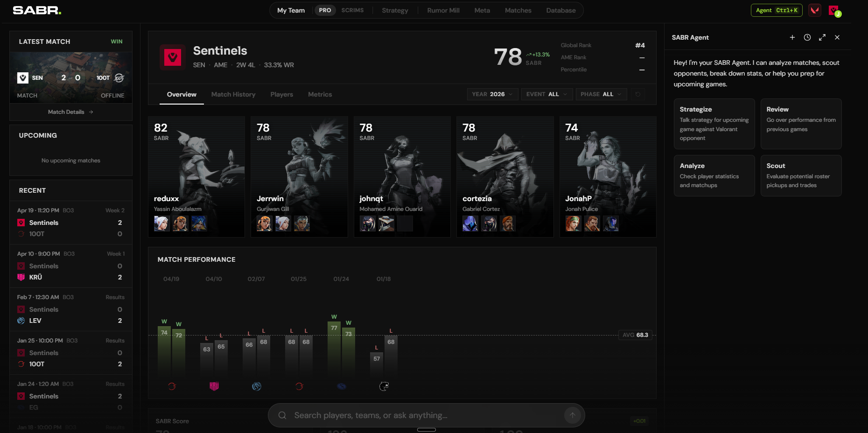Click reduxx's first agent icon
This screenshot has height=433, width=868.
click(161, 223)
